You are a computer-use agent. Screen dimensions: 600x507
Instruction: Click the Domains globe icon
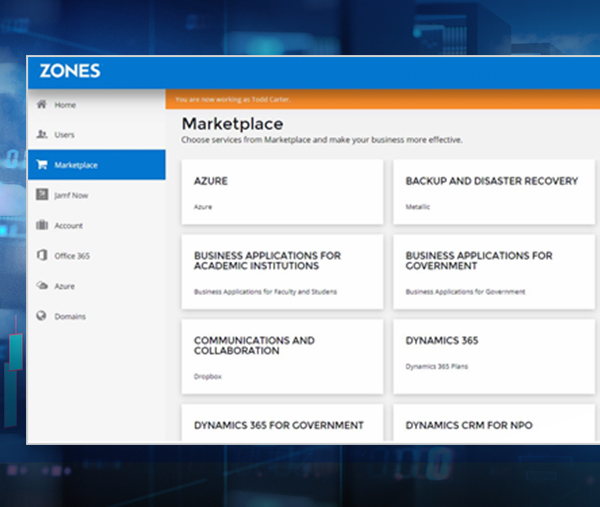41,316
